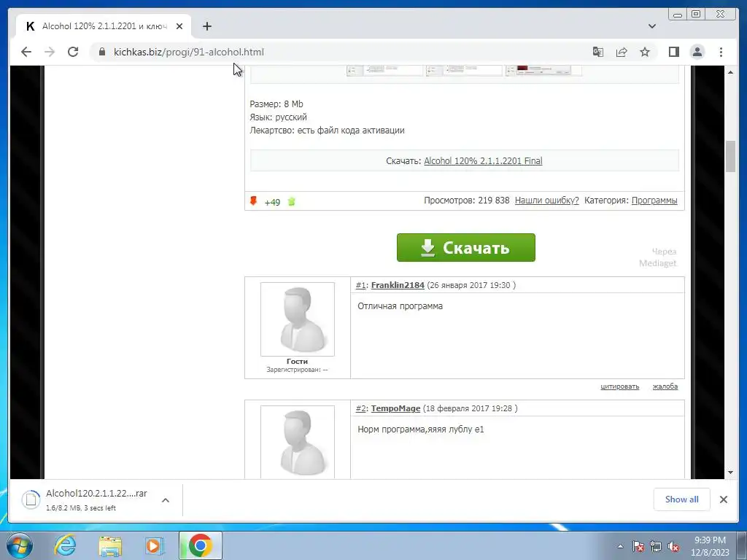Expand download item options chevron
747x560 pixels.
[166, 500]
